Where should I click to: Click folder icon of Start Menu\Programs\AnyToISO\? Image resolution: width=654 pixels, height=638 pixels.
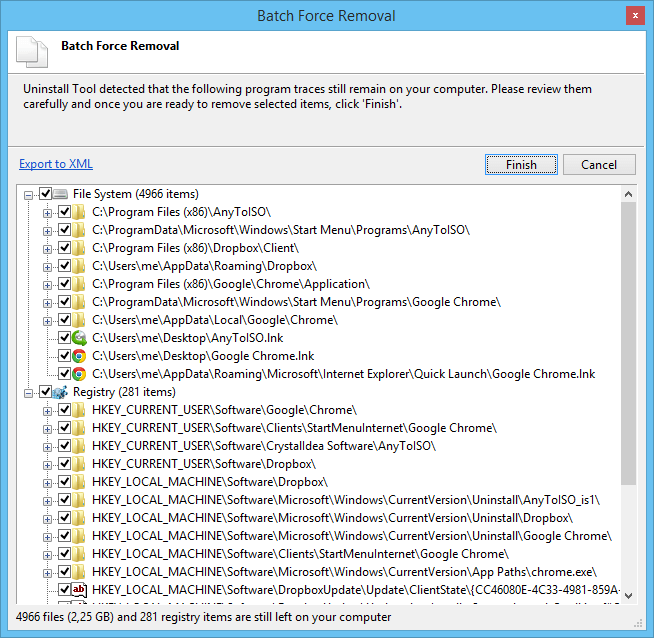tap(79, 230)
